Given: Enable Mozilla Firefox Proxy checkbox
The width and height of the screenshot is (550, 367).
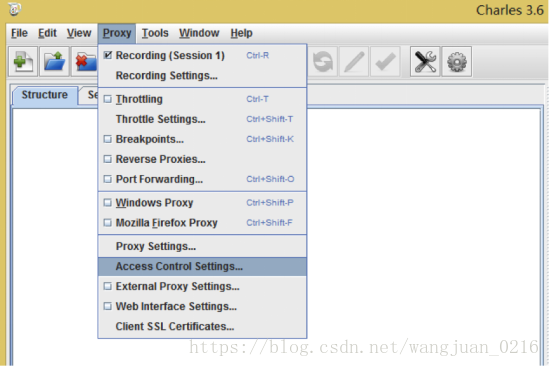Looking at the screenshot, I should pyautogui.click(x=108, y=223).
